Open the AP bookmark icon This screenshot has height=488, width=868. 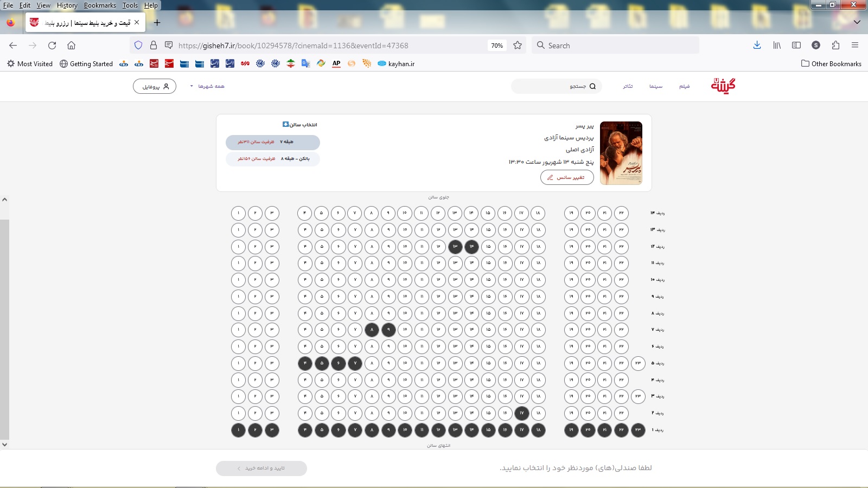(336, 63)
